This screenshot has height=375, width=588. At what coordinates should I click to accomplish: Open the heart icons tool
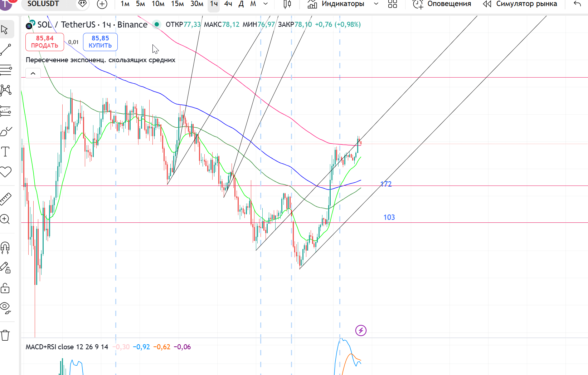6,172
